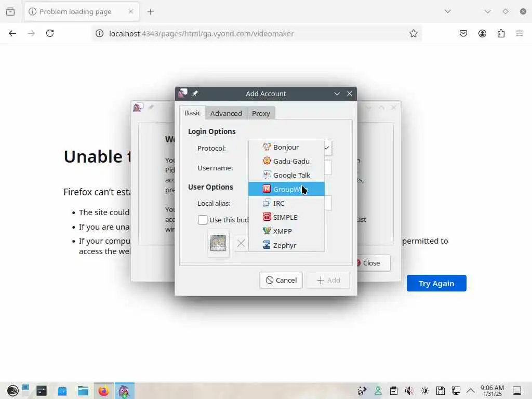Image resolution: width=532 pixels, height=399 pixels.
Task: Toggle pin icon on Add Account titlebar
Action: pos(195,94)
